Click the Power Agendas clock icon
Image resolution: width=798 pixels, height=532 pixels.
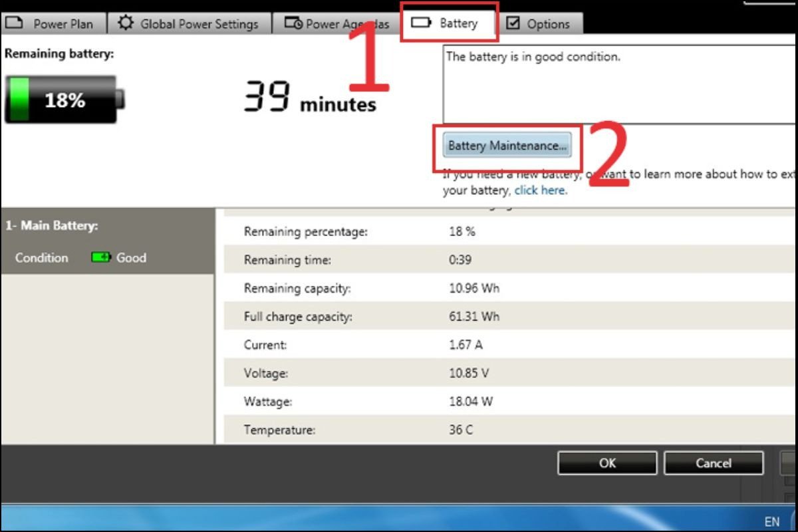293,23
